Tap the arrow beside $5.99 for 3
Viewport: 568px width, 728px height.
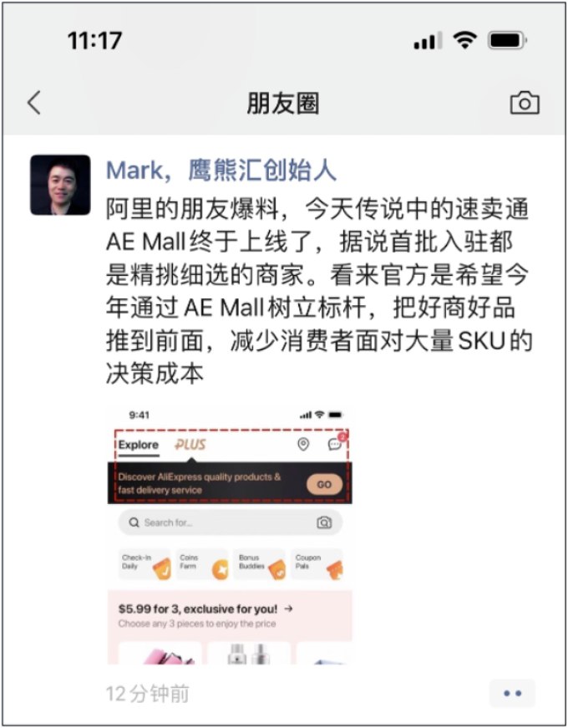[289, 608]
